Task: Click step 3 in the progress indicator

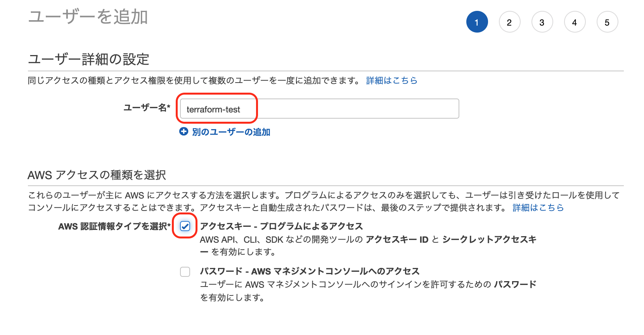Action: pos(542,22)
